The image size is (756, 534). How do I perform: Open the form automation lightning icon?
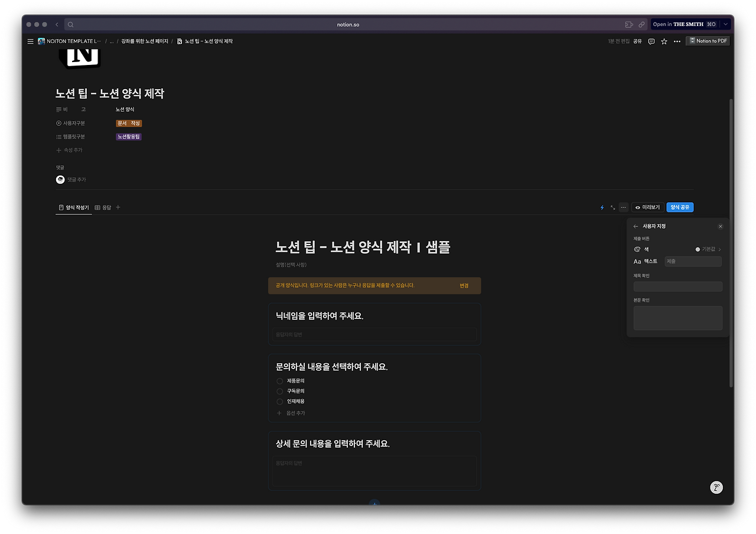click(602, 207)
